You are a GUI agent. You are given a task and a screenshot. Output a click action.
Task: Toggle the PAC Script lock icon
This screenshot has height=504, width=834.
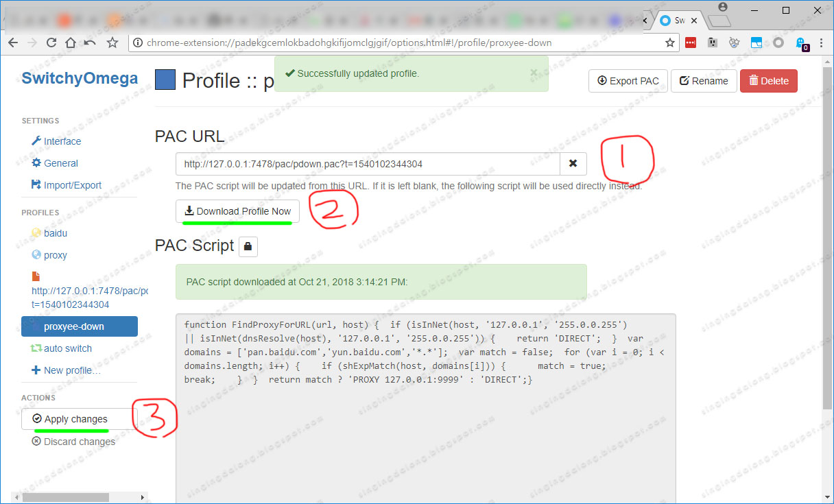[x=248, y=245]
